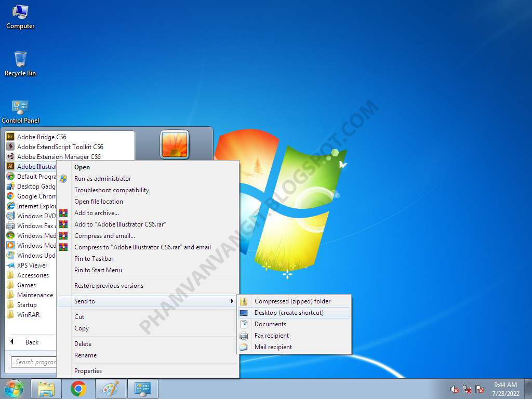Click the network tray icon

tap(467, 389)
